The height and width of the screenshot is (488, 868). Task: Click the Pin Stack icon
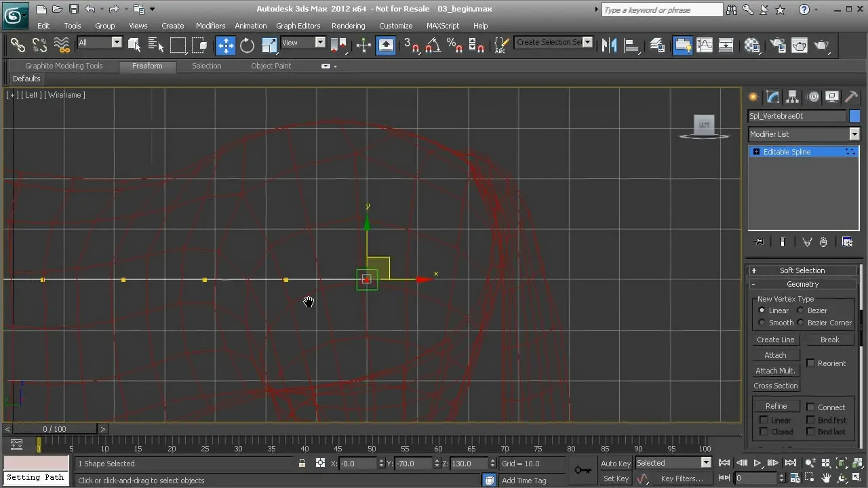point(759,242)
